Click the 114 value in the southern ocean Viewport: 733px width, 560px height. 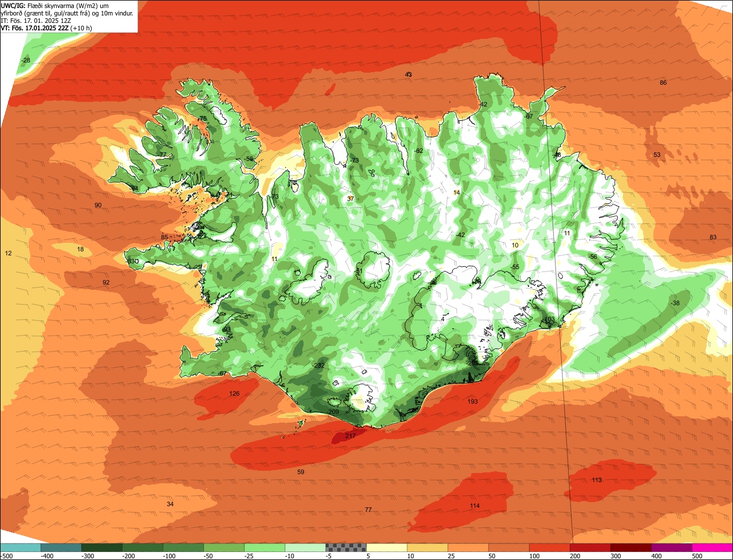point(474,506)
